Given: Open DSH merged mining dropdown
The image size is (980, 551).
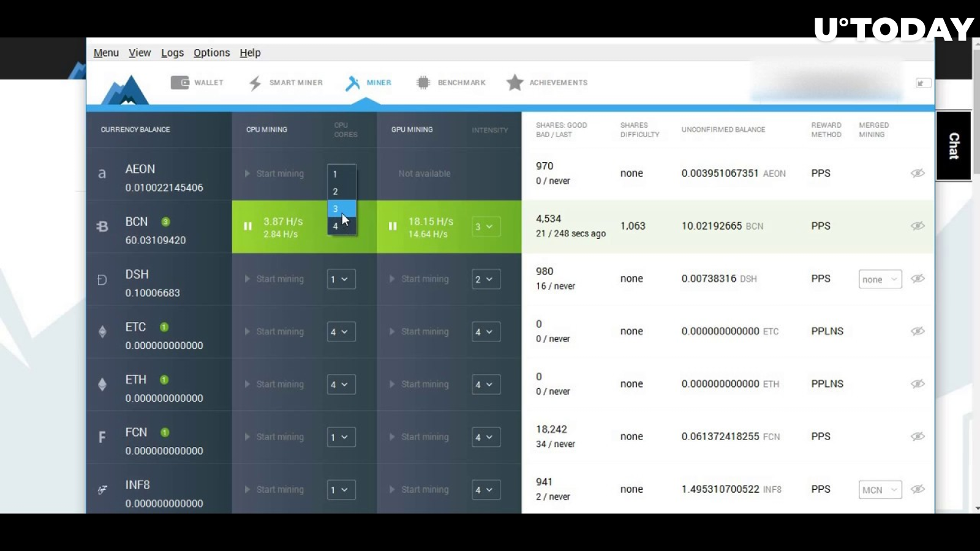Looking at the screenshot, I should tap(880, 279).
